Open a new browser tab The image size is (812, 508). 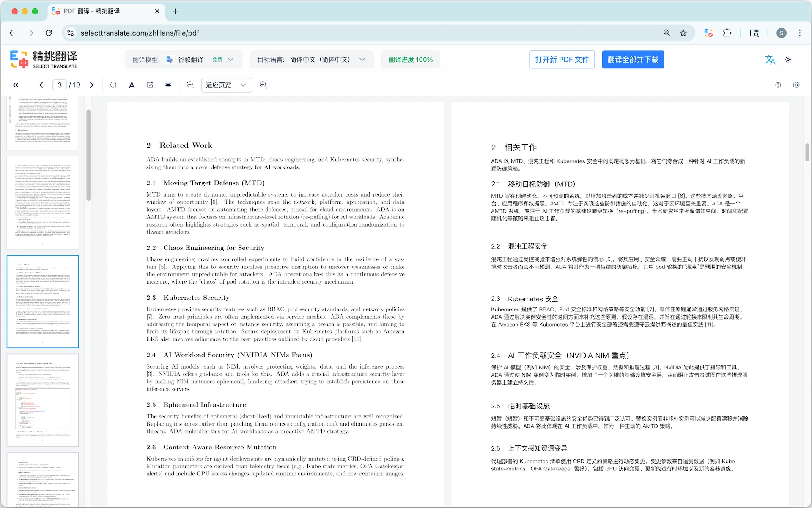(x=176, y=11)
